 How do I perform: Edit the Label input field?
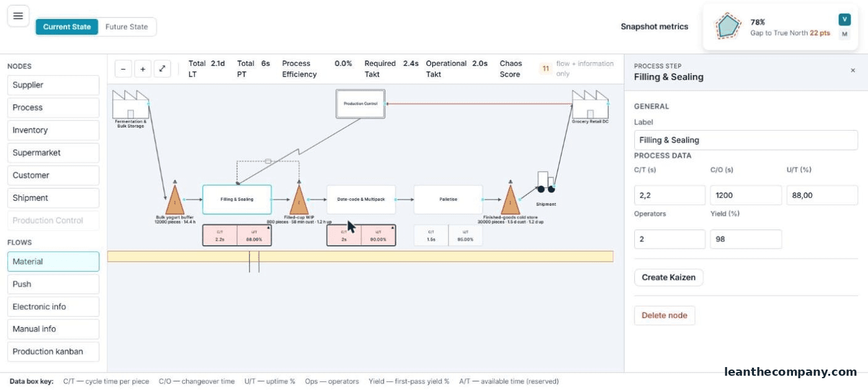tap(746, 140)
